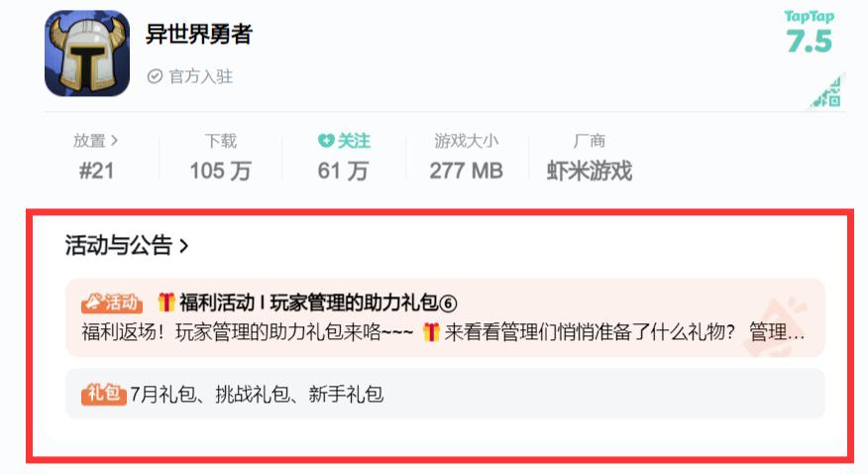Click the gift icon before 福利活动 title

[x=166, y=302]
